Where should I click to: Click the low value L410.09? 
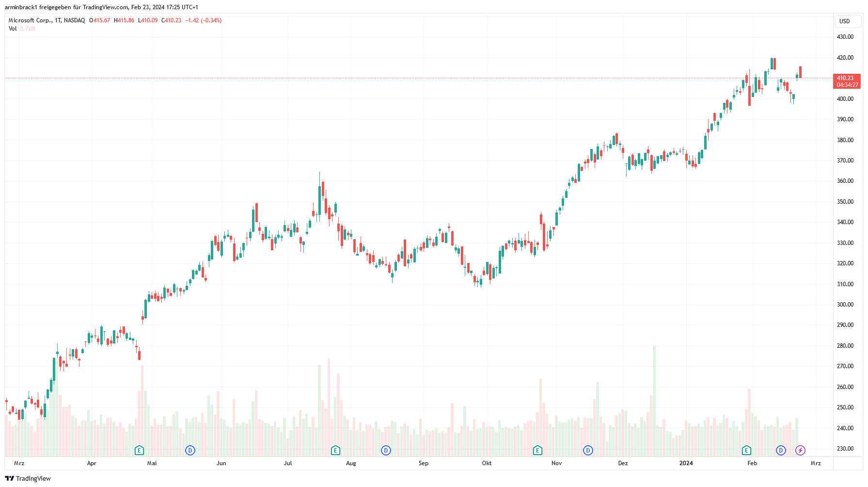click(148, 20)
